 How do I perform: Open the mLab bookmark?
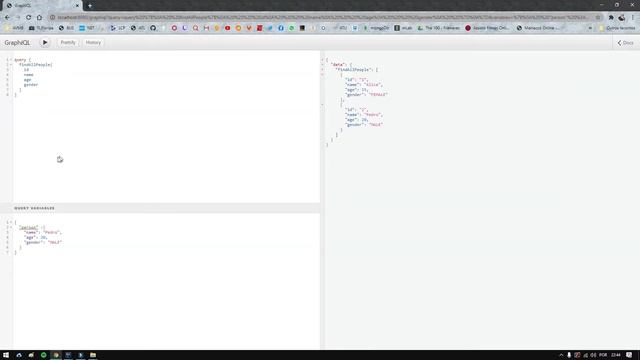[x=403, y=28]
